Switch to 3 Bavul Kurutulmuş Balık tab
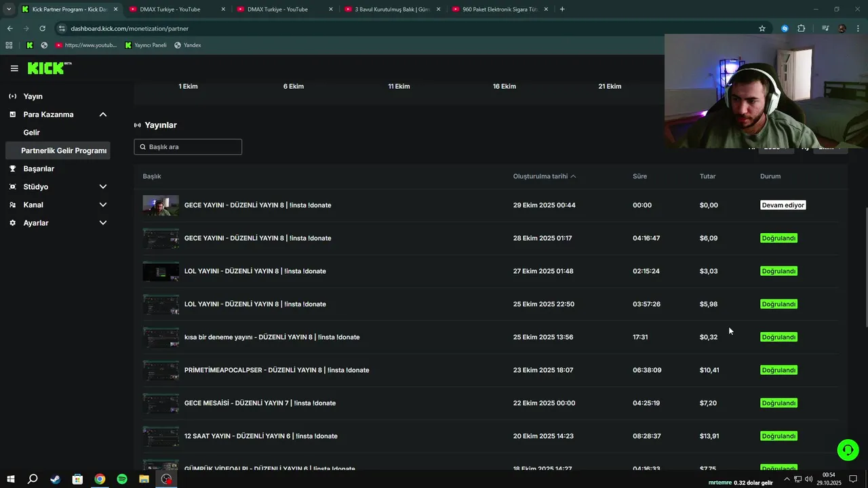 (x=392, y=9)
